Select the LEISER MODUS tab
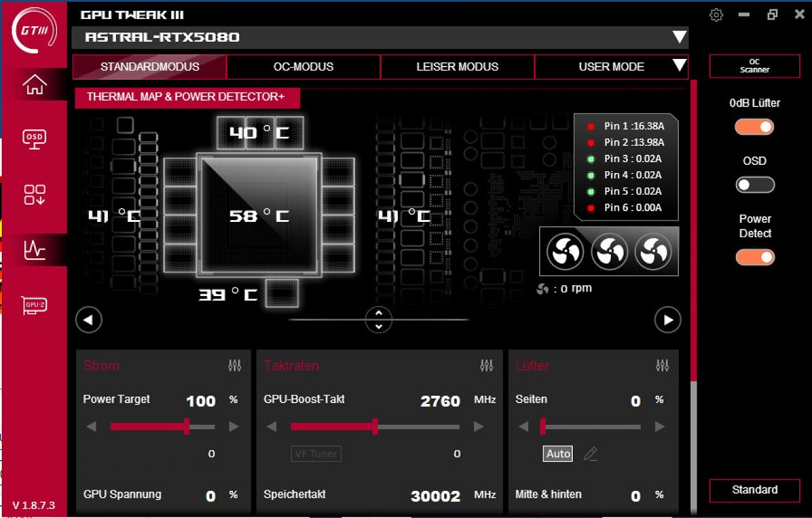Image resolution: width=812 pixels, height=518 pixels. point(457,67)
